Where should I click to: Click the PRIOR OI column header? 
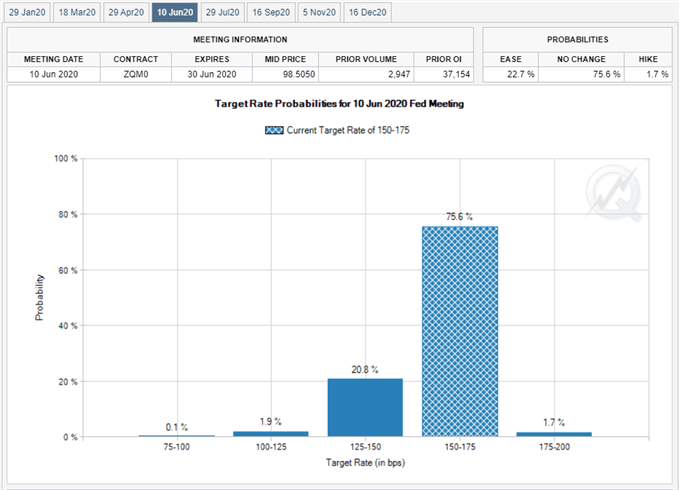click(x=444, y=59)
